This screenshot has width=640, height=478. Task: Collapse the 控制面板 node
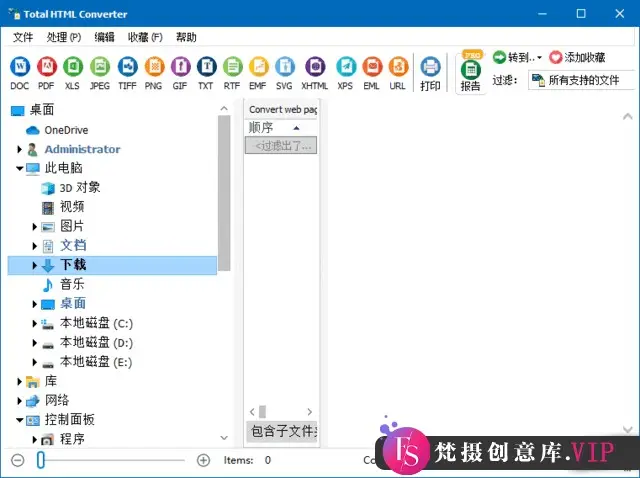click(19, 420)
